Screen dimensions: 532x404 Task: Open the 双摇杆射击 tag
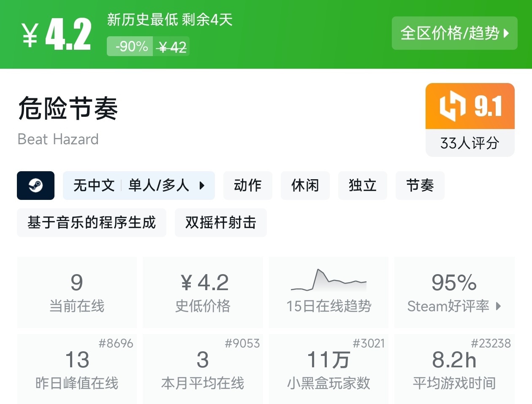coord(221,223)
